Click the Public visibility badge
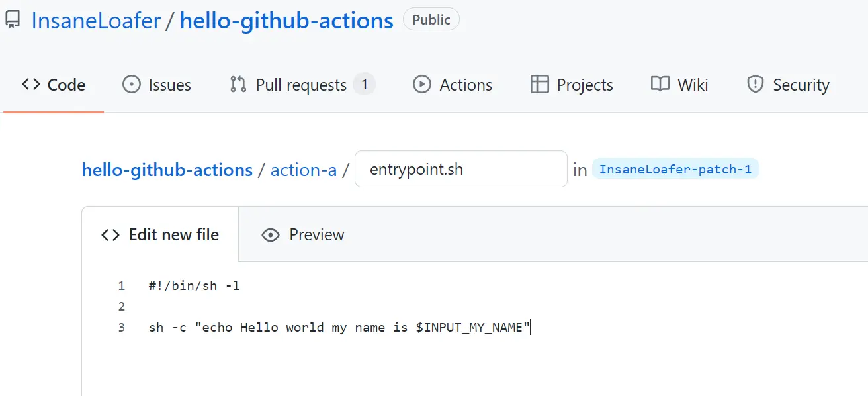Screen dimensions: 868x396 431,20
